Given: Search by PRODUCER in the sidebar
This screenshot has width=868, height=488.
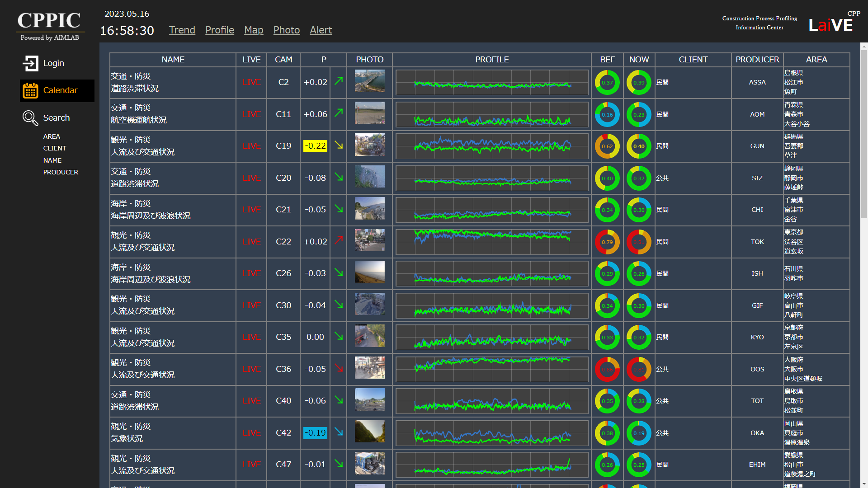Looking at the screenshot, I should click(x=61, y=172).
